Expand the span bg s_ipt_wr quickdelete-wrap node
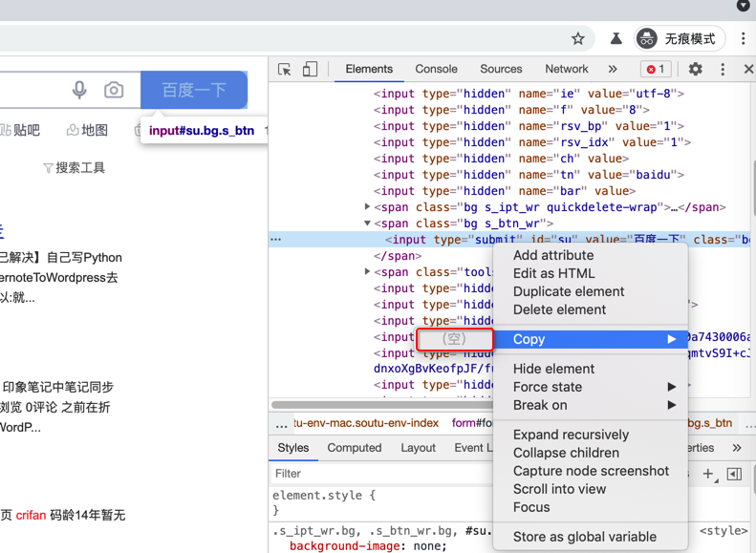 point(367,206)
